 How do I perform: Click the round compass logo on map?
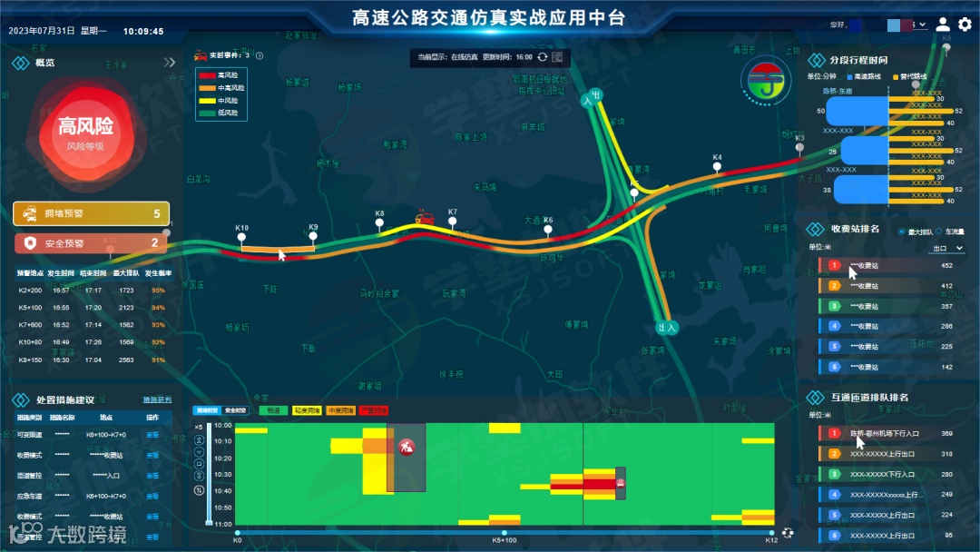[x=766, y=82]
